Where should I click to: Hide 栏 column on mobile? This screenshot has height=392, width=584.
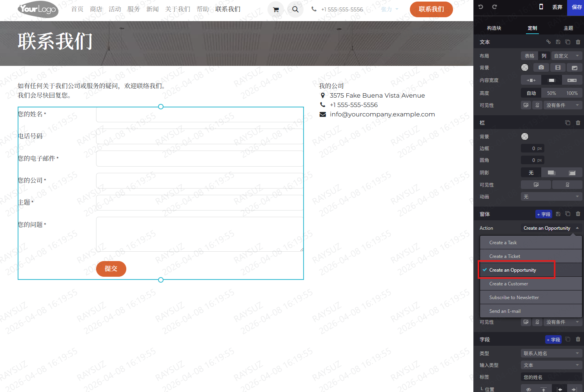[567, 185]
